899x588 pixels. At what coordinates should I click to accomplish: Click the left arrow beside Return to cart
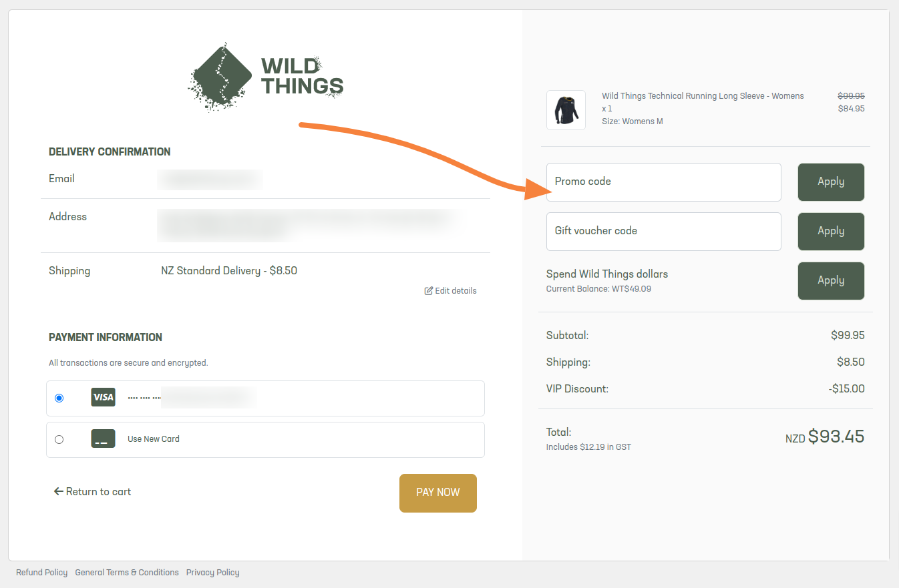coord(58,492)
